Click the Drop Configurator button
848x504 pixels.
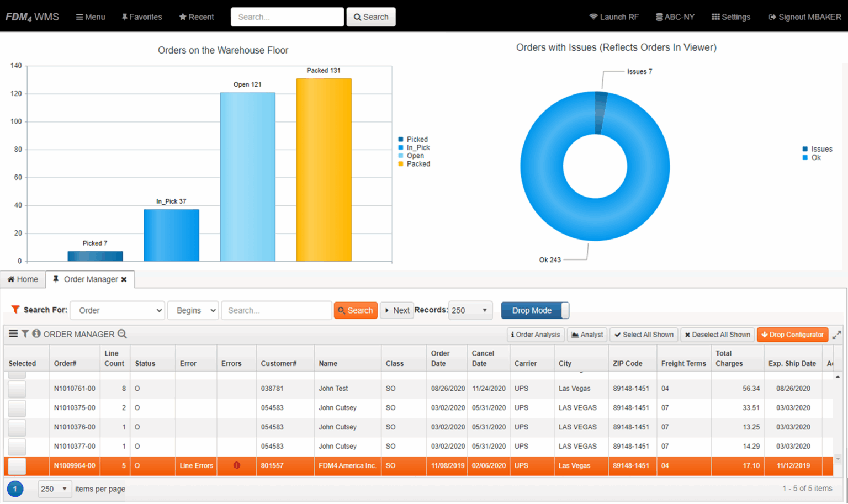tap(792, 335)
